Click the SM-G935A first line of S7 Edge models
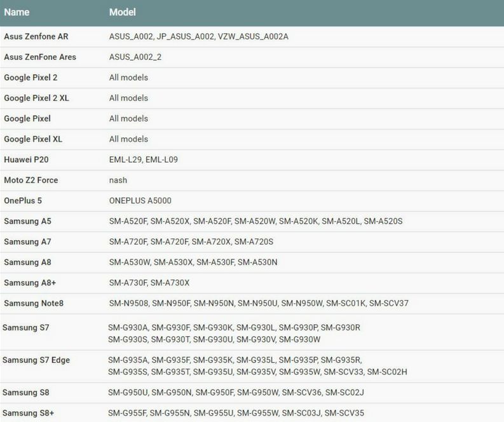 pyautogui.click(x=235, y=360)
